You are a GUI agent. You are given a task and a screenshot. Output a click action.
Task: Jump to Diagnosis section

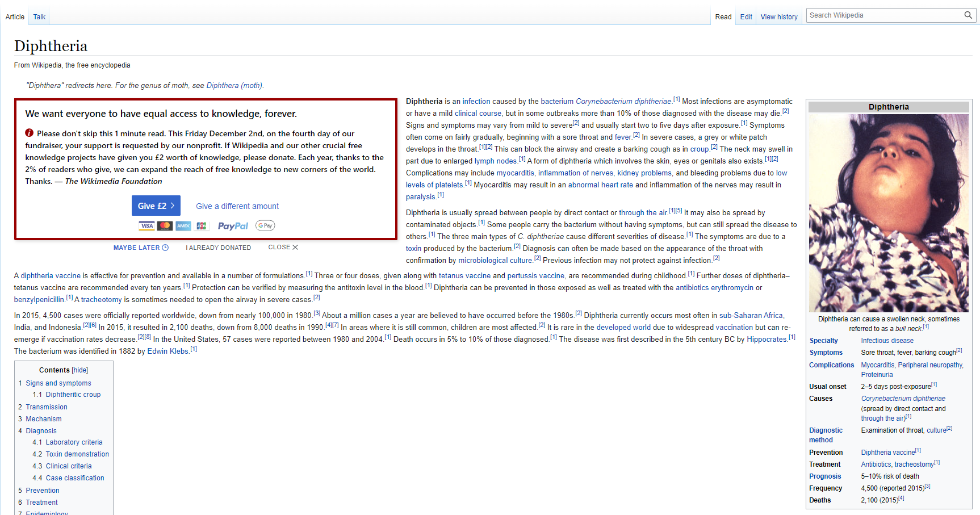click(x=41, y=431)
